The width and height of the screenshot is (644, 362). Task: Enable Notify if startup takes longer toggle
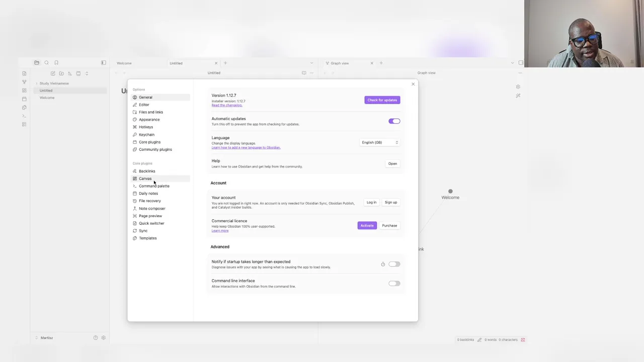pyautogui.click(x=394, y=264)
